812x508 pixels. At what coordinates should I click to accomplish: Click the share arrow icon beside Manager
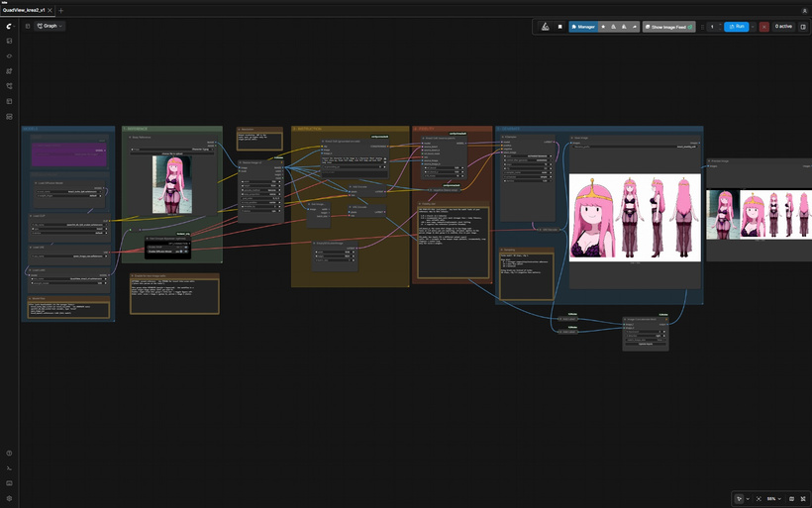coord(635,27)
